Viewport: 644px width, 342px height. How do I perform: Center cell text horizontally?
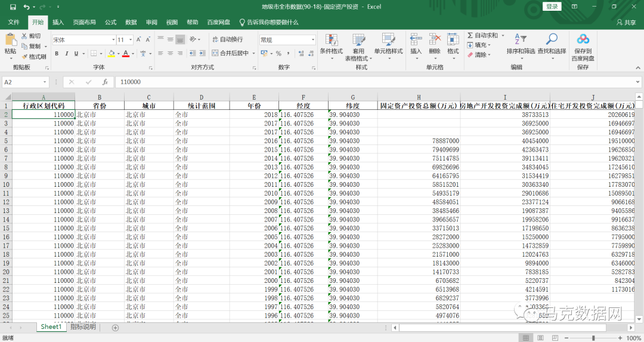click(170, 54)
